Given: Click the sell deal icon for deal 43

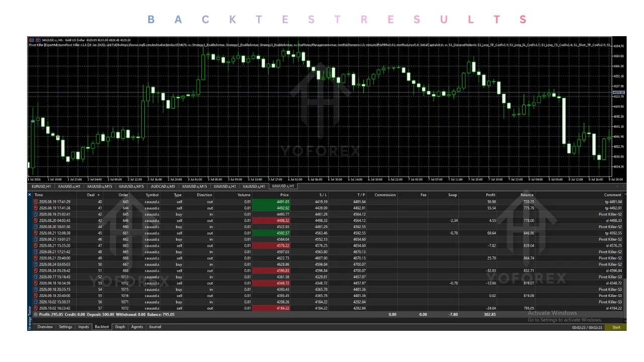Looking at the screenshot, I should point(36,221).
